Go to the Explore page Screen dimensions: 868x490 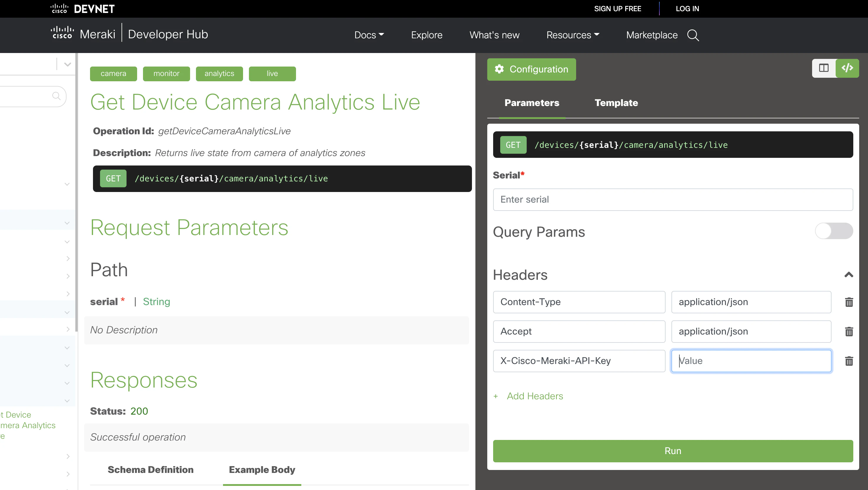[426, 35]
